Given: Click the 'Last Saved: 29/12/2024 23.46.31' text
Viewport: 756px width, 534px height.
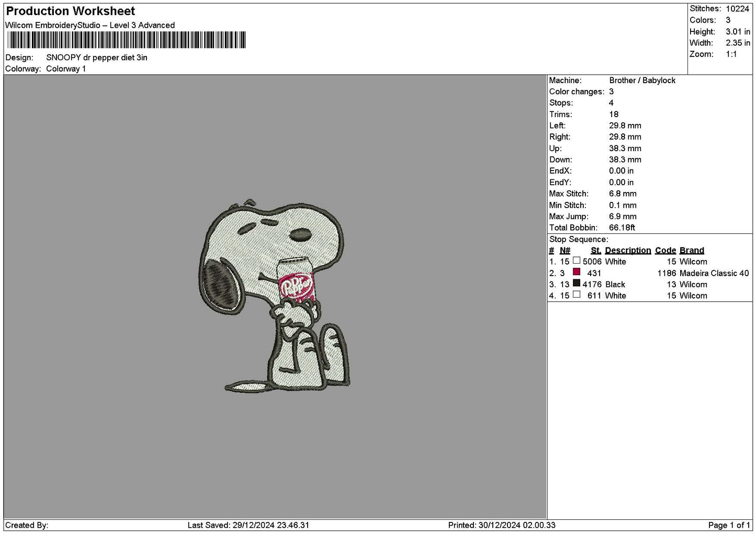Looking at the screenshot, I should pyautogui.click(x=249, y=525).
